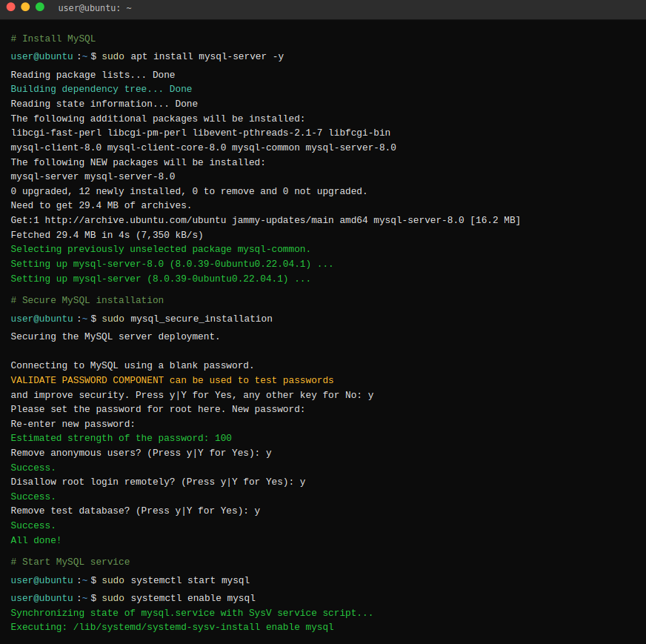Click 'Success.' below Disallow root login
The width and height of the screenshot is (646, 644).
tap(33, 496)
